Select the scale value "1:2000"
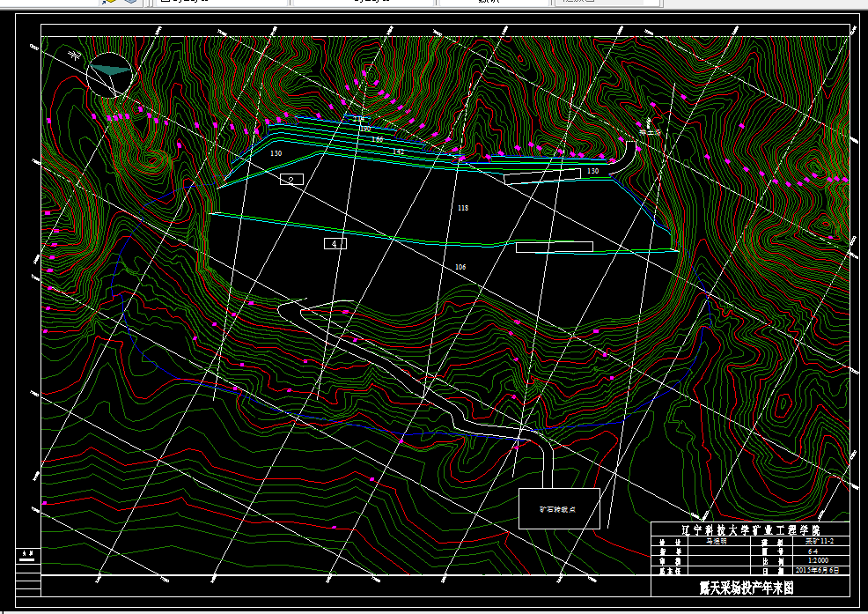 click(818, 561)
